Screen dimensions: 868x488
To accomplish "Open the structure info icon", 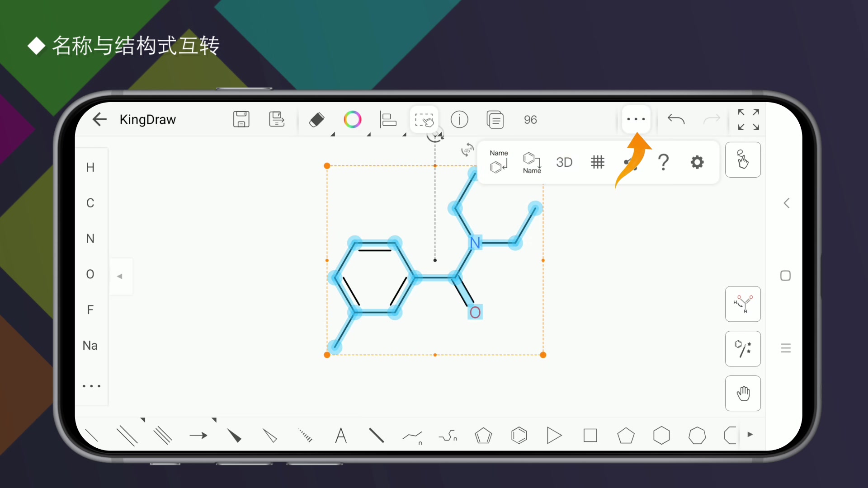I will pyautogui.click(x=459, y=120).
